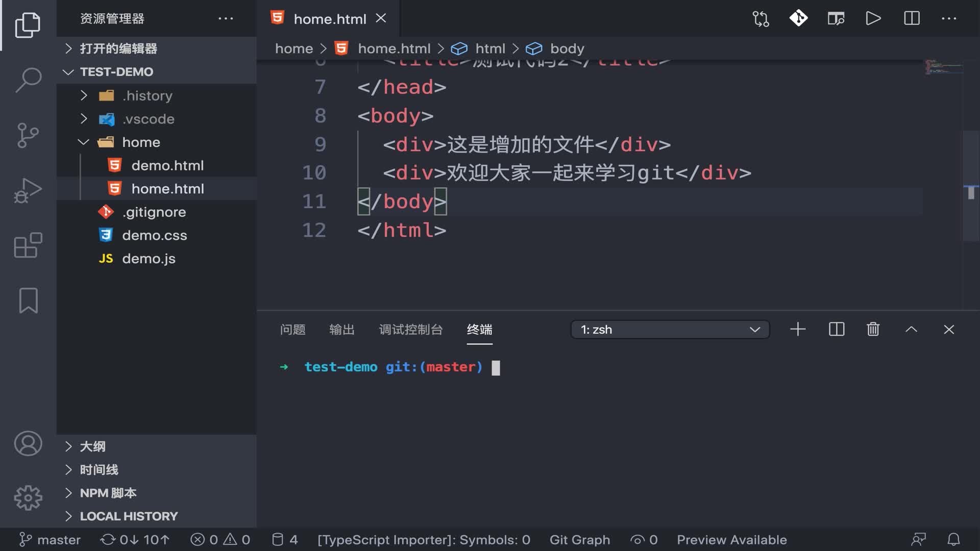Screen dimensions: 980x551
Task: Open the Extensions view
Action: coord(28,246)
